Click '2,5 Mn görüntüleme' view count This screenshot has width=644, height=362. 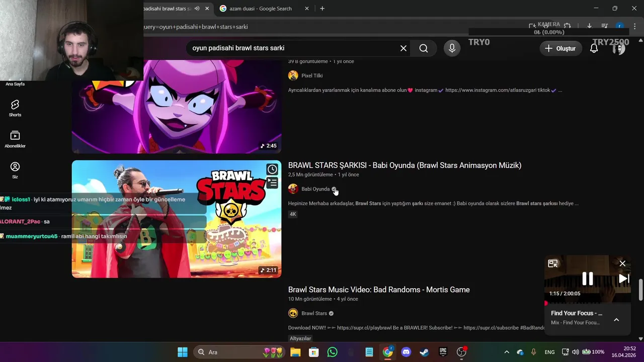point(310,174)
